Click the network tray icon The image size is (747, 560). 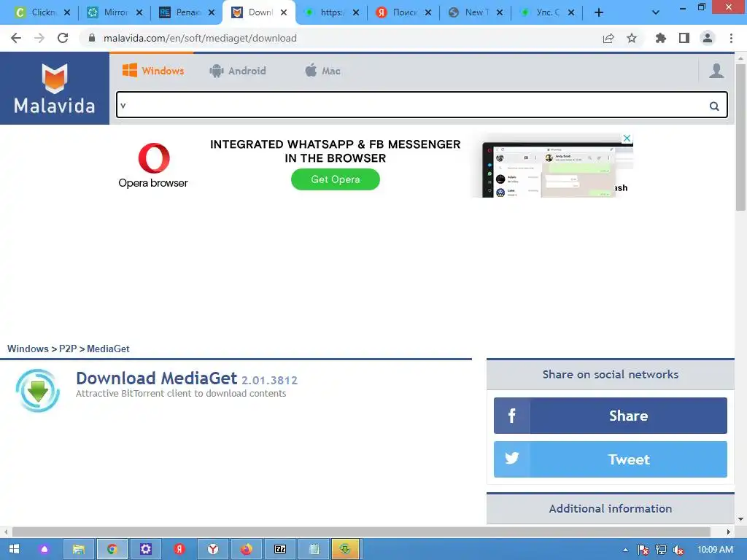(x=661, y=550)
